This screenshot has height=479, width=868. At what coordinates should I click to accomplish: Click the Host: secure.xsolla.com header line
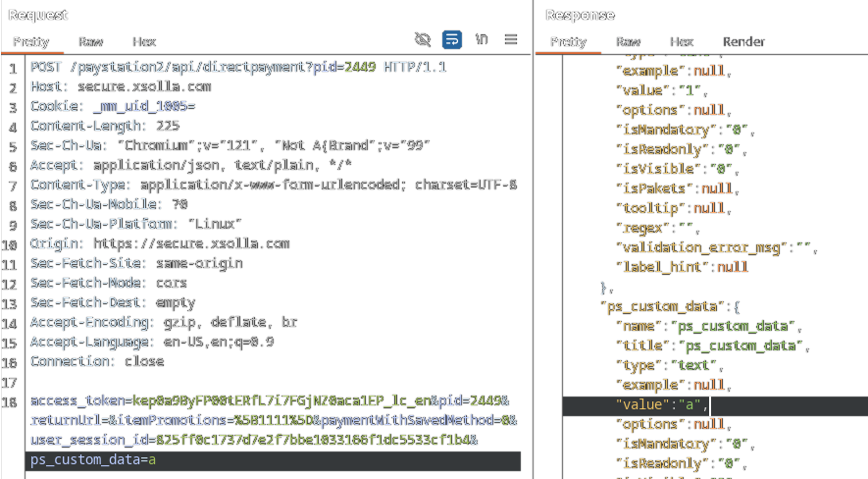click(121, 86)
